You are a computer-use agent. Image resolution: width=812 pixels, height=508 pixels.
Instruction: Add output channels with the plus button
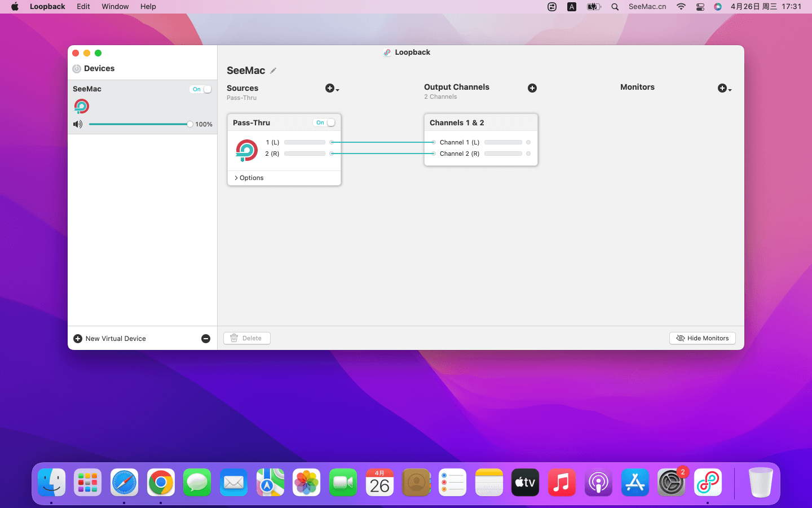[x=532, y=88]
